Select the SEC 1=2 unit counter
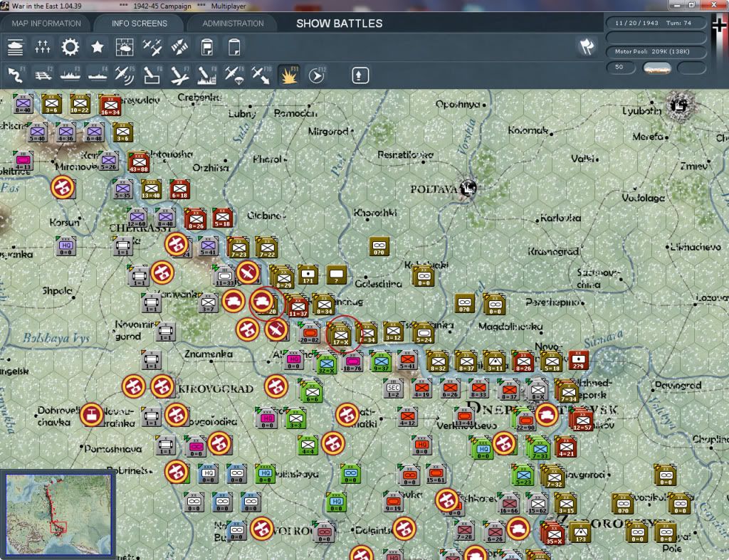This screenshot has width=729, height=560. pyautogui.click(x=393, y=389)
